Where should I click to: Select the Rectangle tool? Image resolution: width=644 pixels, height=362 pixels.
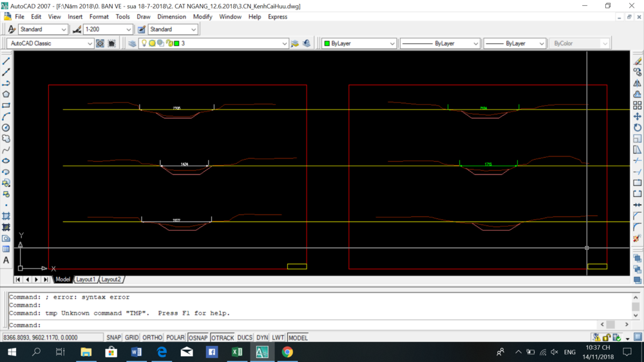6,106
